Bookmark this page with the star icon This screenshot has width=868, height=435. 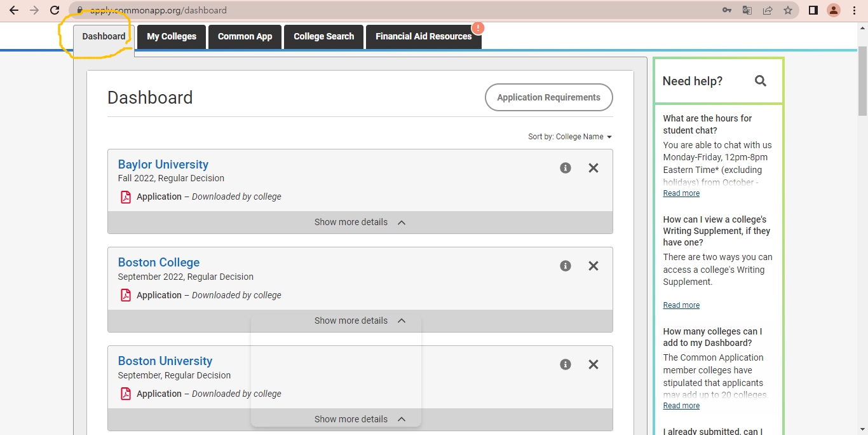tap(788, 10)
